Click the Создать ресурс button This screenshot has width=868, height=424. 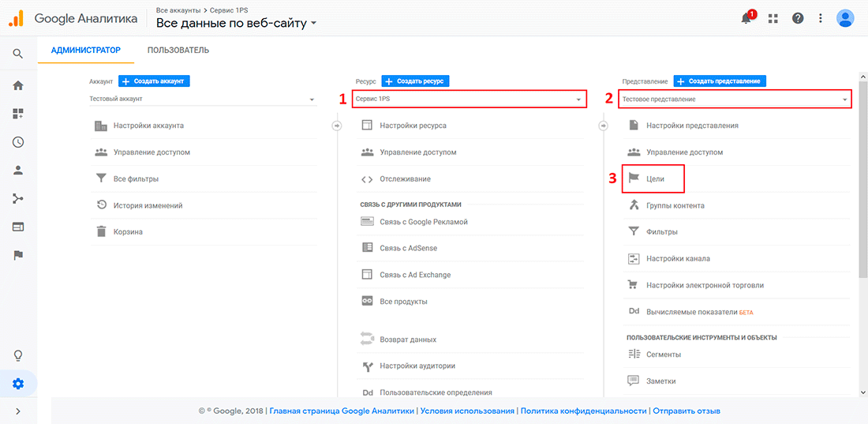pos(415,81)
